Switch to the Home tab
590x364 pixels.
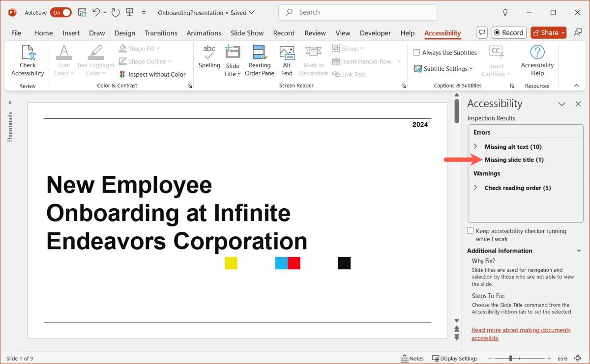pyautogui.click(x=43, y=33)
